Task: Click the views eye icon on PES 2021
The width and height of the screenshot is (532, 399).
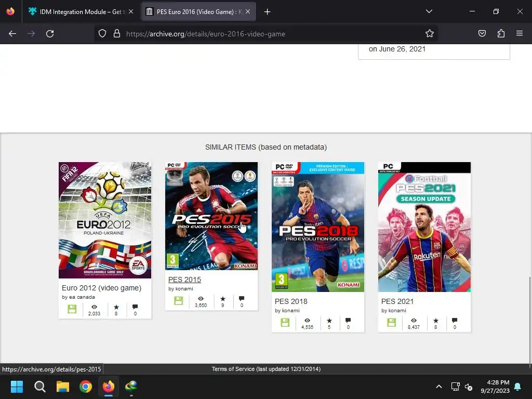Action: coord(414,320)
